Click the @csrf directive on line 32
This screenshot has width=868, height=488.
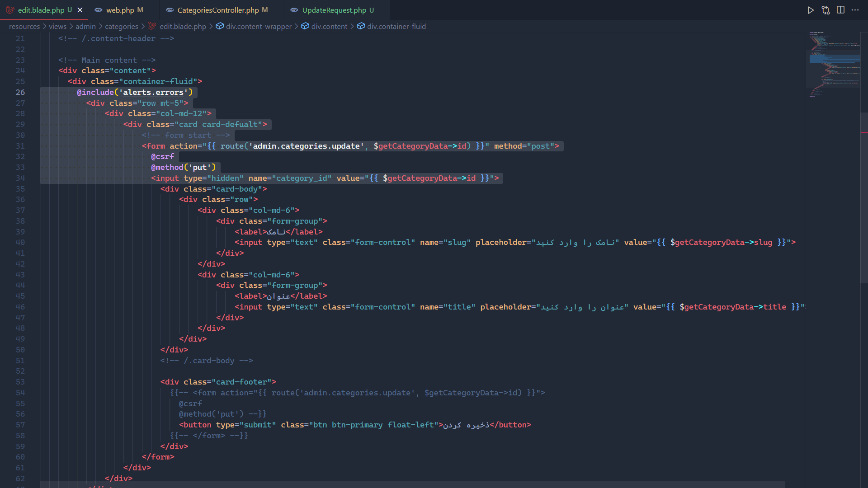[162, 156]
